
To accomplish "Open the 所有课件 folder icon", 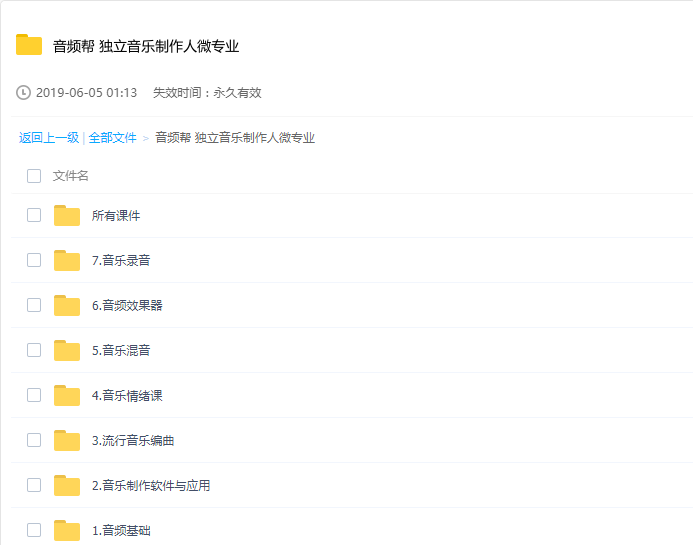I will point(67,216).
